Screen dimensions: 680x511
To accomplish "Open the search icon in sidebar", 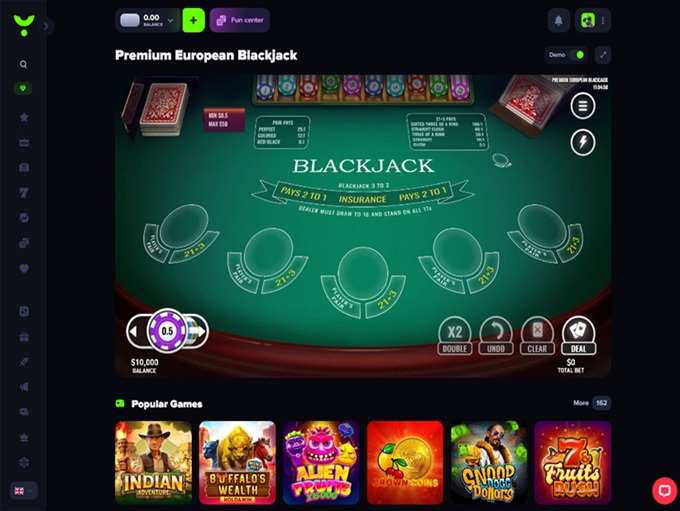I will point(23,64).
